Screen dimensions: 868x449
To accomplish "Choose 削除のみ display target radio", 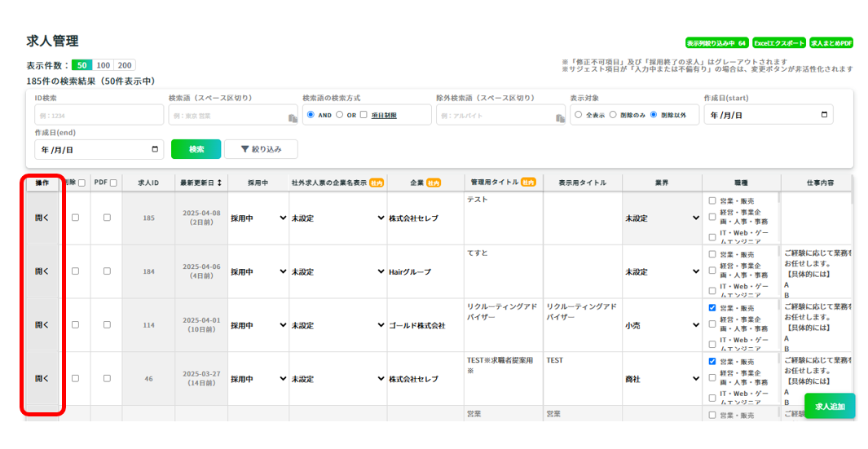I will 613,115.
